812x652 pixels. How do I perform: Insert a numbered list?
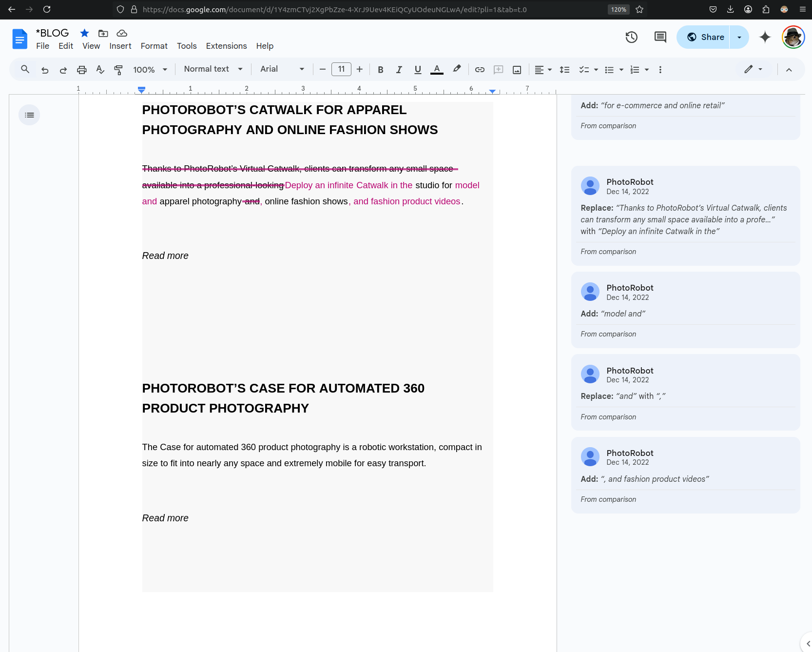[x=635, y=70]
